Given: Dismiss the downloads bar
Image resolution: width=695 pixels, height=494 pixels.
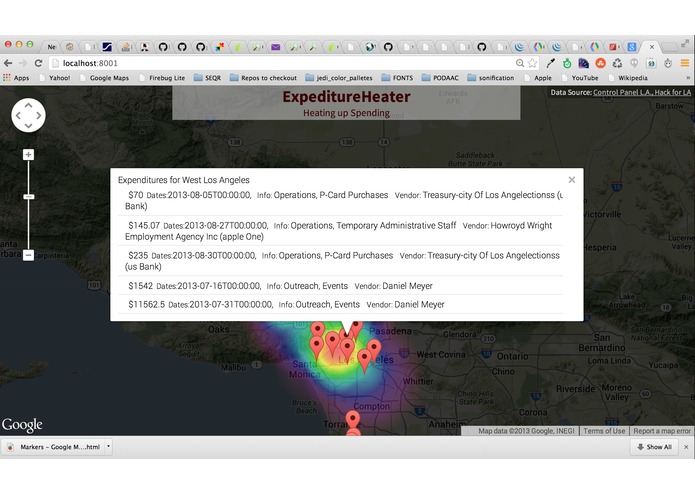Looking at the screenshot, I should [686, 447].
